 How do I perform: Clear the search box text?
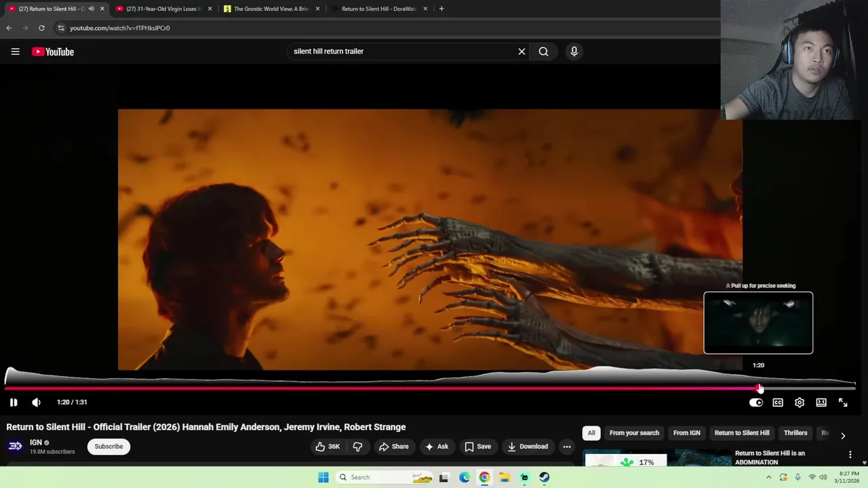[521, 52]
